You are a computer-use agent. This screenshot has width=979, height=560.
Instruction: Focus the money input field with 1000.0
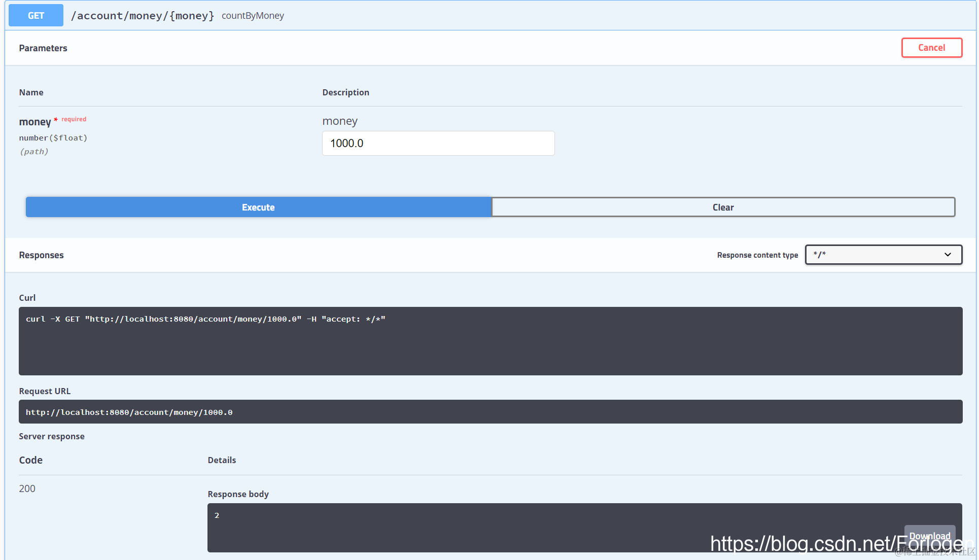tap(438, 144)
